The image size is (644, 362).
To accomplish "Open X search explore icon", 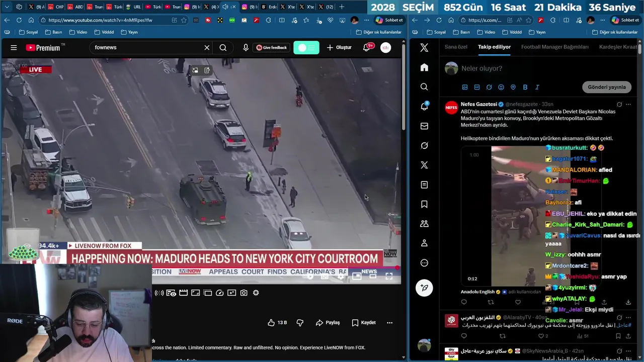I will tap(424, 87).
